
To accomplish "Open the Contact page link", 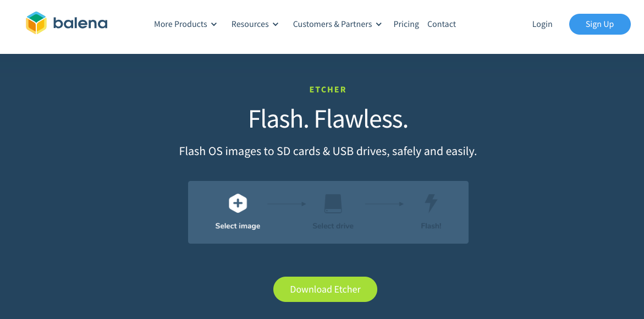I will tap(442, 24).
